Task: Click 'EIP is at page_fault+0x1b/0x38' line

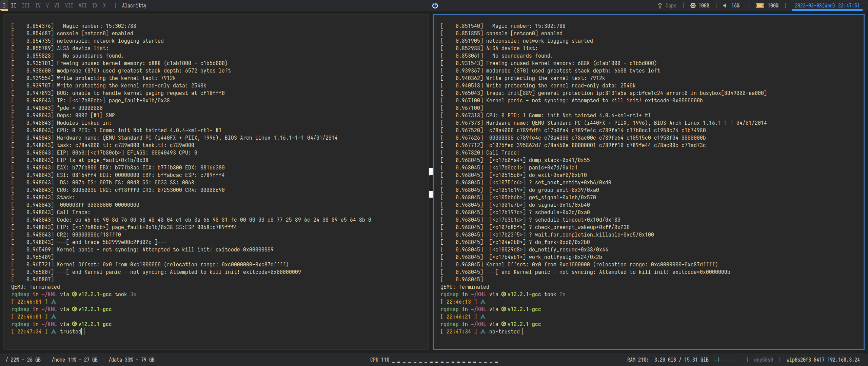Action: click(80, 160)
